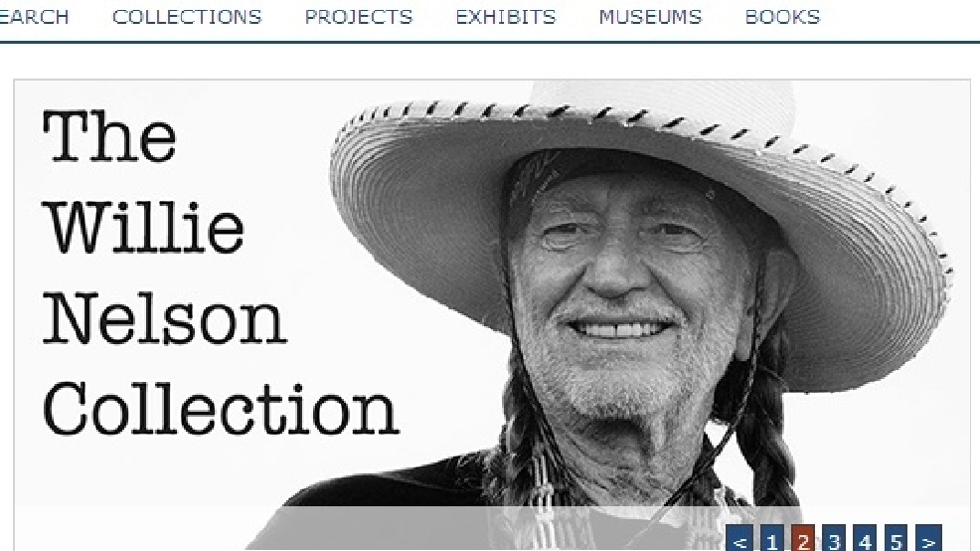Select the highlighted slide 2 button
Image resolution: width=980 pixels, height=551 pixels.
[x=803, y=538]
